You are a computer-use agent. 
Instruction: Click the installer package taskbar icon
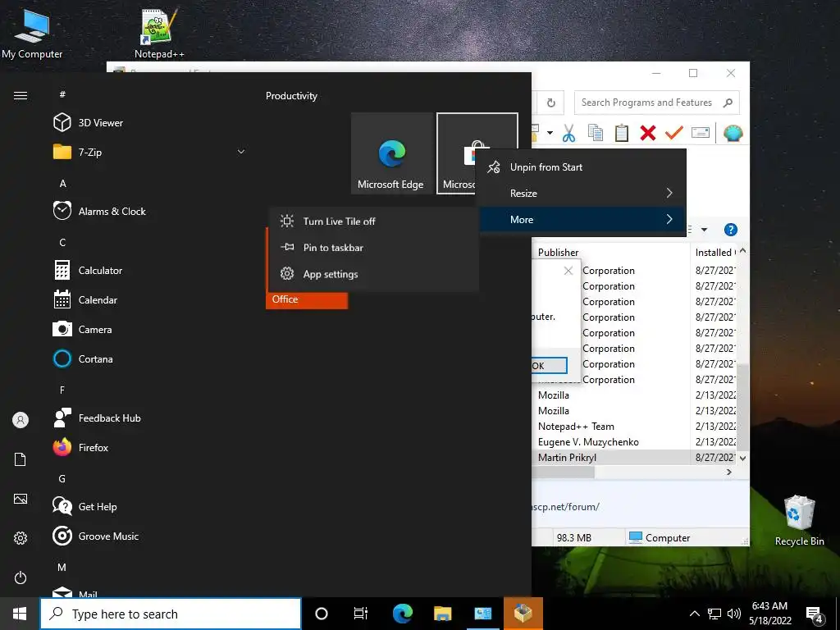[523, 614]
